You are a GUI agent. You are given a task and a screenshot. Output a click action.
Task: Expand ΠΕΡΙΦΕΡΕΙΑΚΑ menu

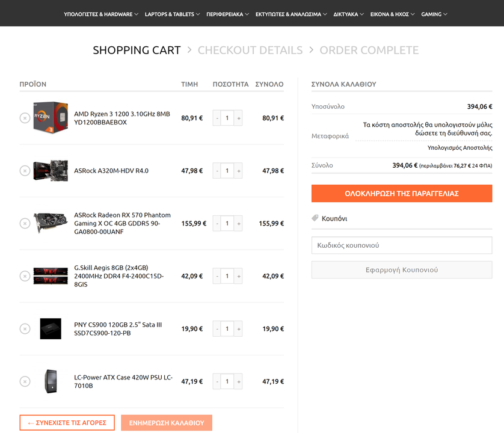point(227,14)
